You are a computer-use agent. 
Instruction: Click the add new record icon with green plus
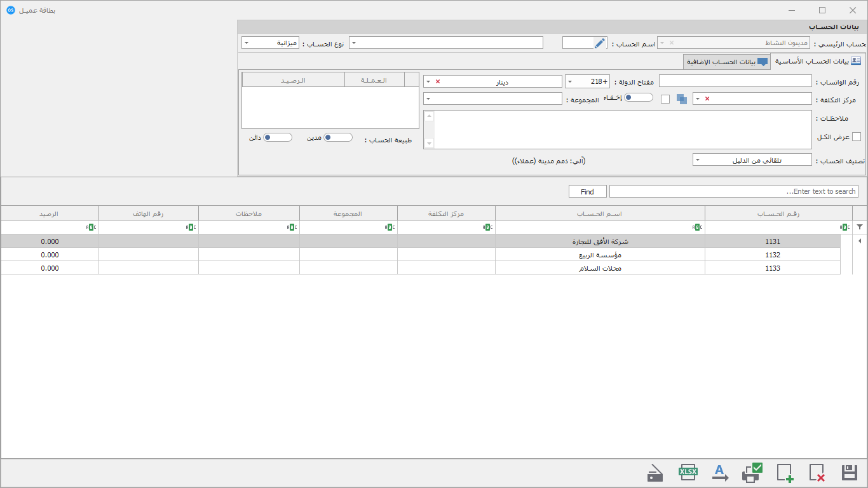(x=785, y=473)
